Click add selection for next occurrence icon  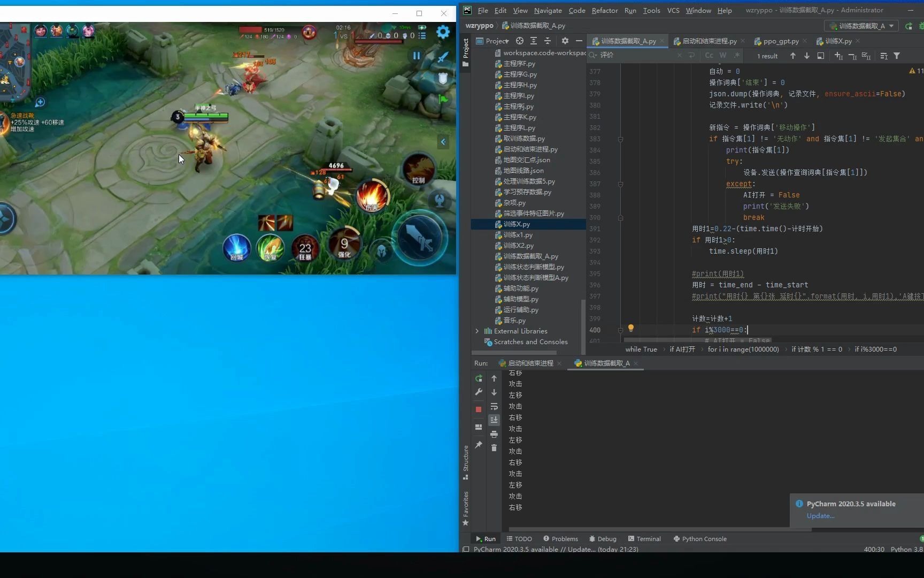tap(838, 56)
